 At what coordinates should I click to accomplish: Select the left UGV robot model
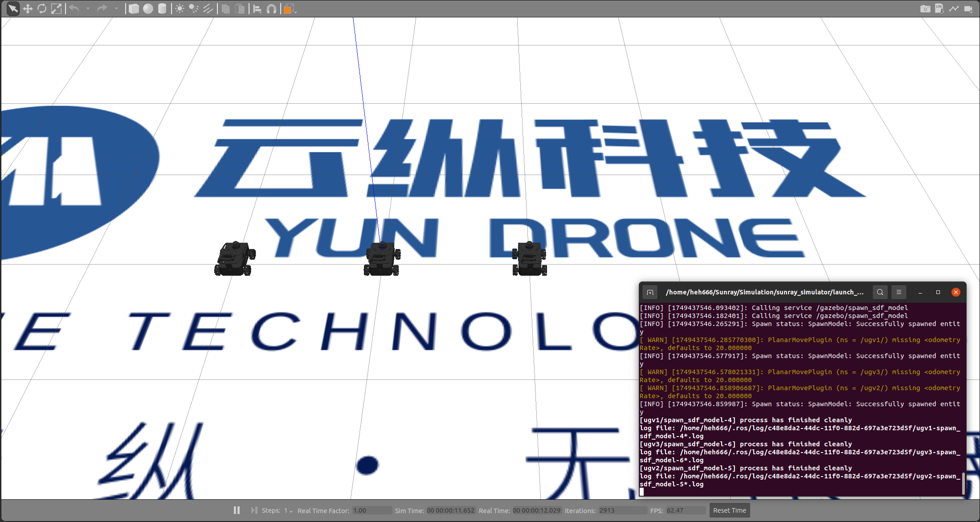[235, 259]
